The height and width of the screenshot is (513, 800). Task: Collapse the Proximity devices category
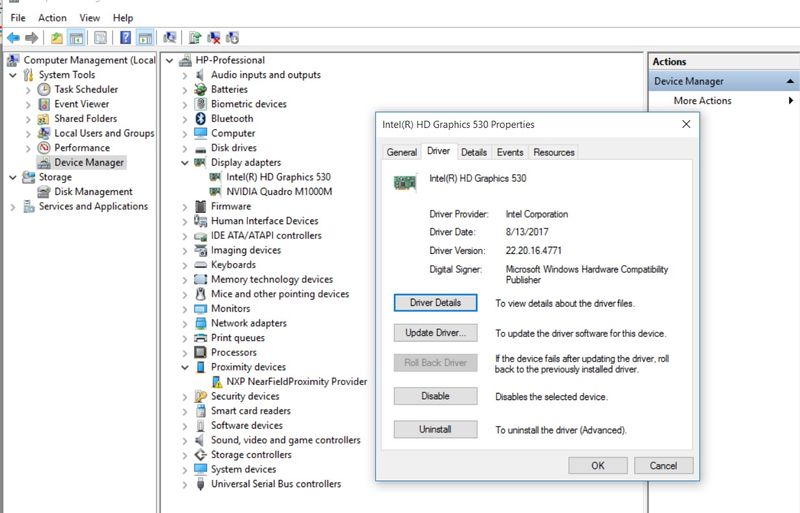click(185, 367)
